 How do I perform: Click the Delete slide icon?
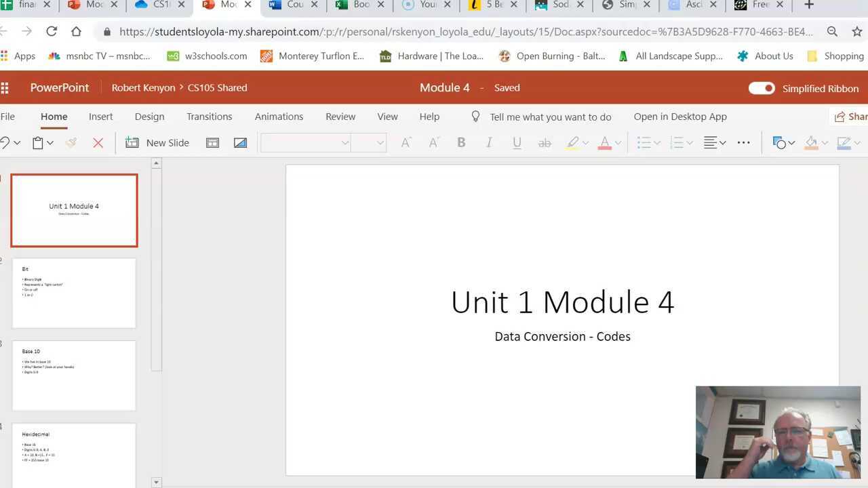[x=98, y=142]
